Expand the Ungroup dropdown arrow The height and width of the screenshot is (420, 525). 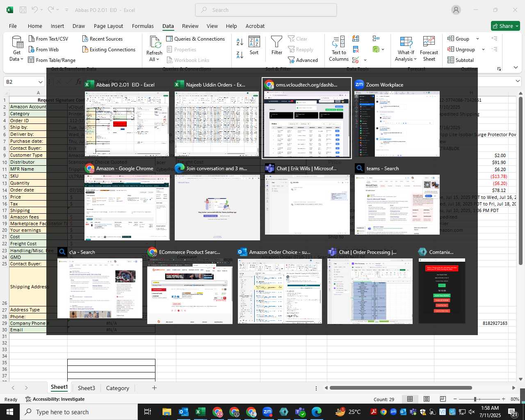pos(483,49)
